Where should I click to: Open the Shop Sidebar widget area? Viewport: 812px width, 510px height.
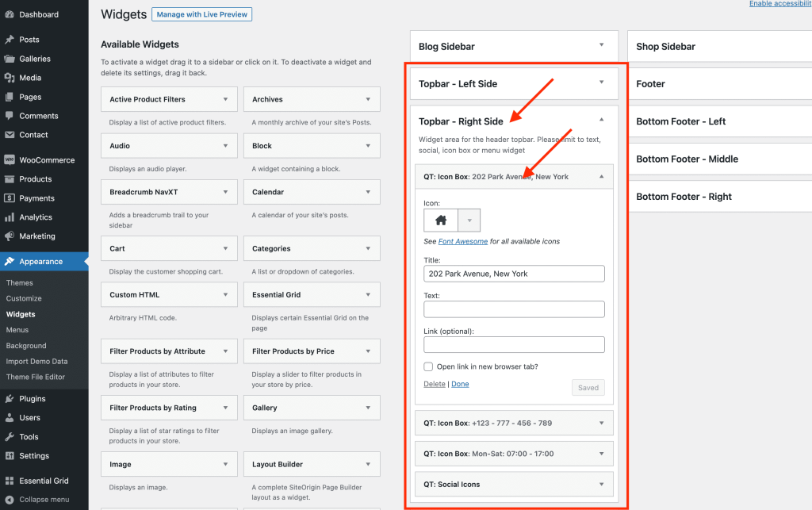(720, 47)
